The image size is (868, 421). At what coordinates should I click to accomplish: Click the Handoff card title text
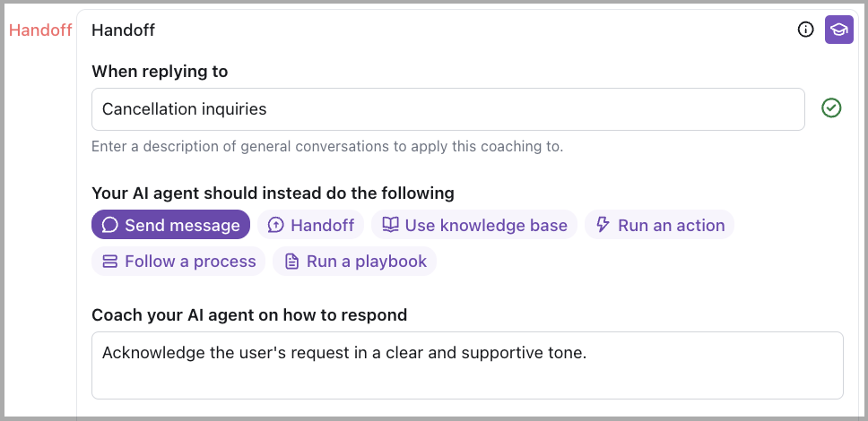pyautogui.click(x=123, y=30)
